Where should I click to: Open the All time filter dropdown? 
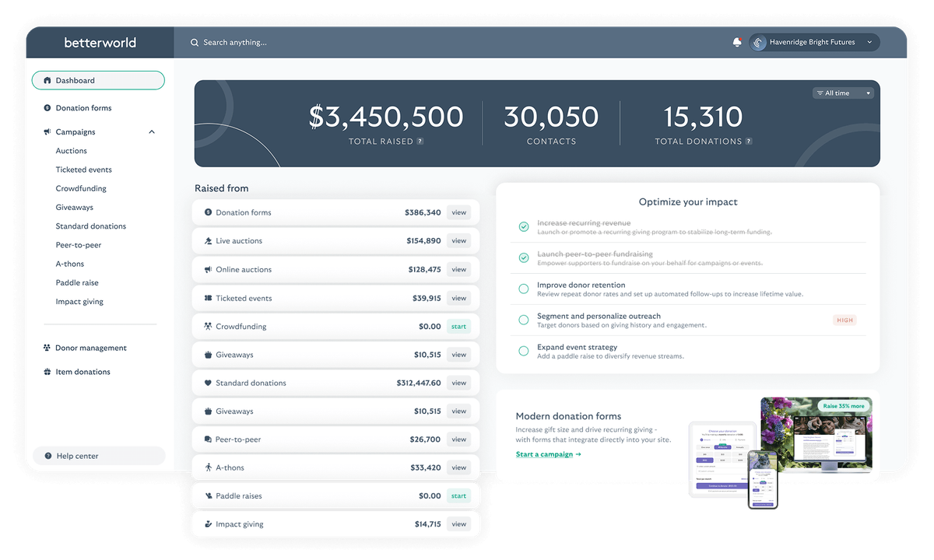843,93
